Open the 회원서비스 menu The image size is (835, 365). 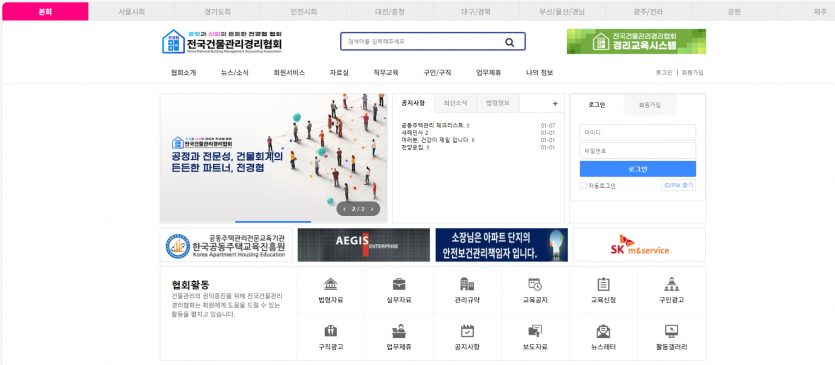[289, 73]
